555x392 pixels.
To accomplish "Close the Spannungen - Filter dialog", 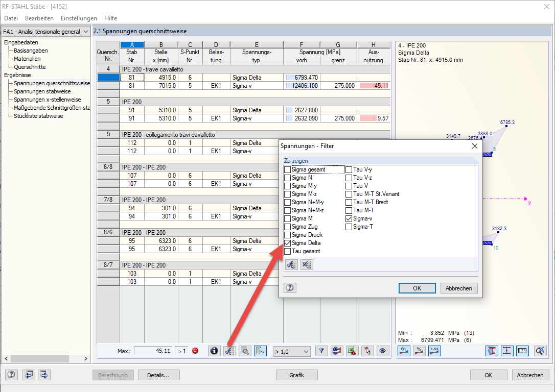I will coord(475,146).
